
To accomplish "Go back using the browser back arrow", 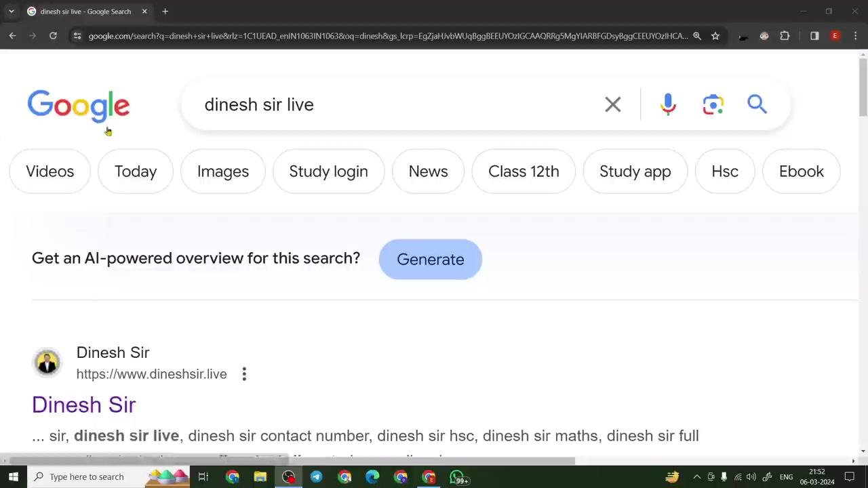I will (x=12, y=36).
